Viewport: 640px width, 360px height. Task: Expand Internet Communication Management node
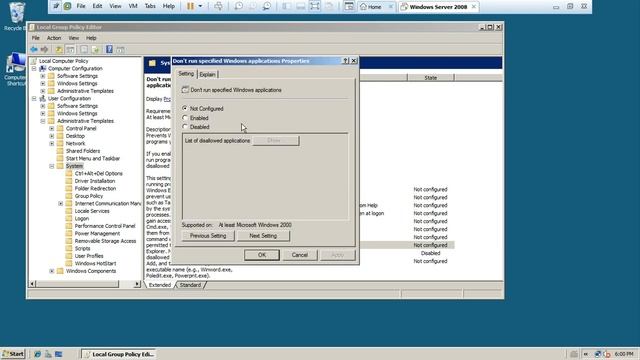[x=61, y=203]
